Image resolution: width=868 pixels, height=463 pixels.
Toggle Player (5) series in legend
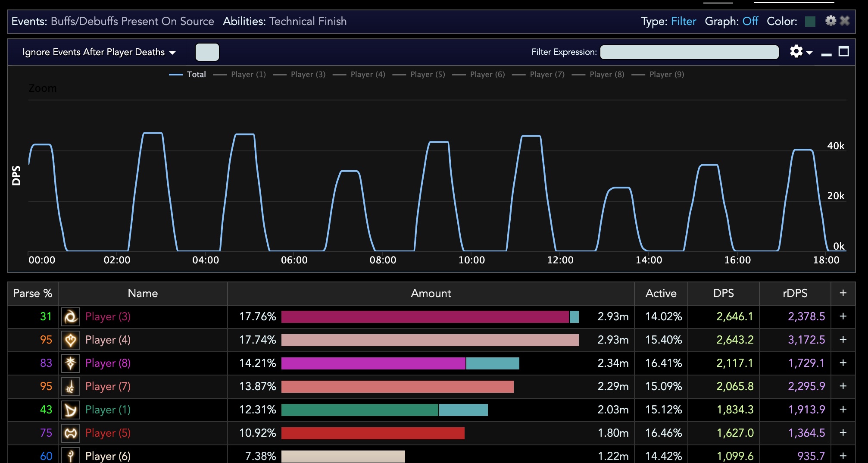pos(419,74)
